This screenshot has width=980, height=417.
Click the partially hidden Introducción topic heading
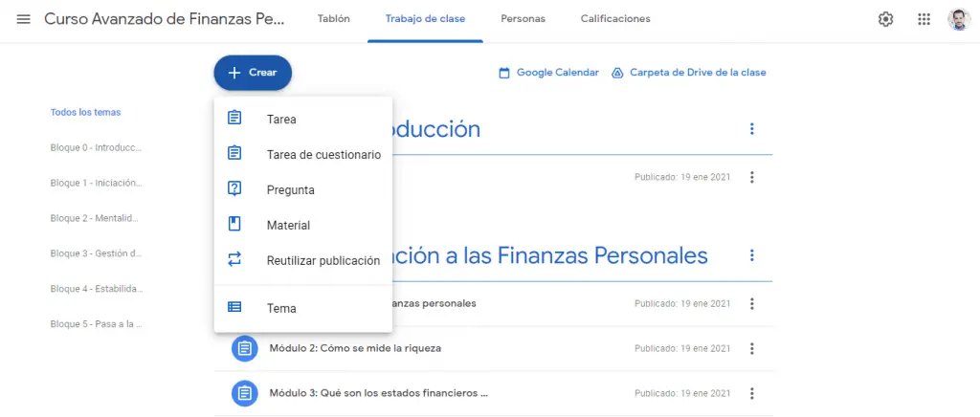pos(436,129)
